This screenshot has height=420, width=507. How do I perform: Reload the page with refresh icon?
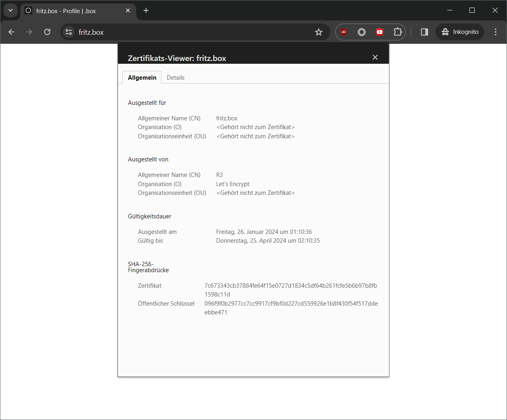tap(47, 32)
